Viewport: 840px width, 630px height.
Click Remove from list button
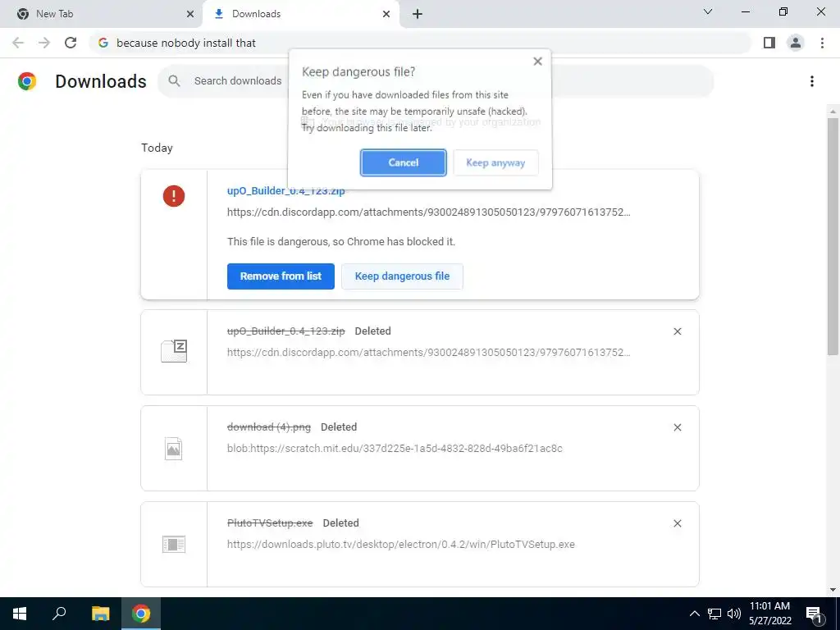(281, 276)
